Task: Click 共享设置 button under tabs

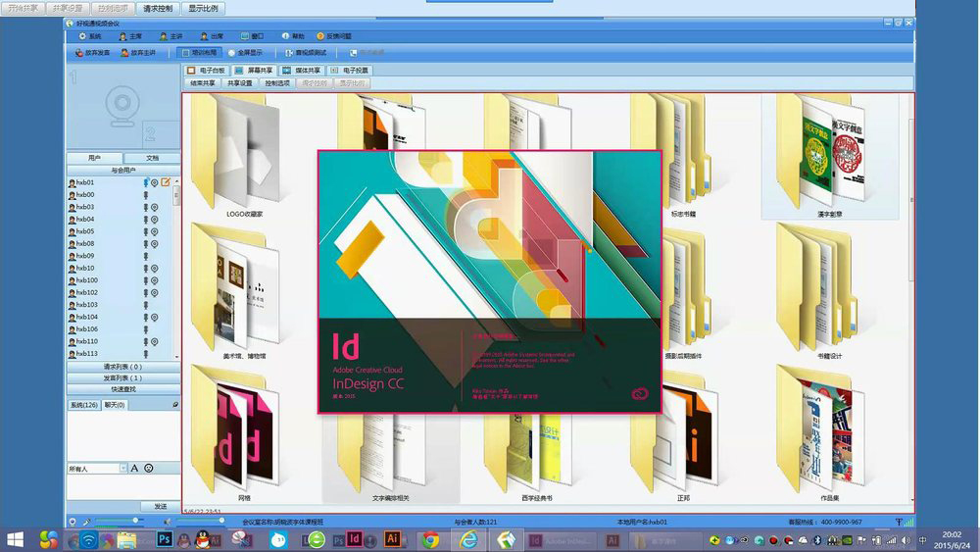Action: (240, 83)
